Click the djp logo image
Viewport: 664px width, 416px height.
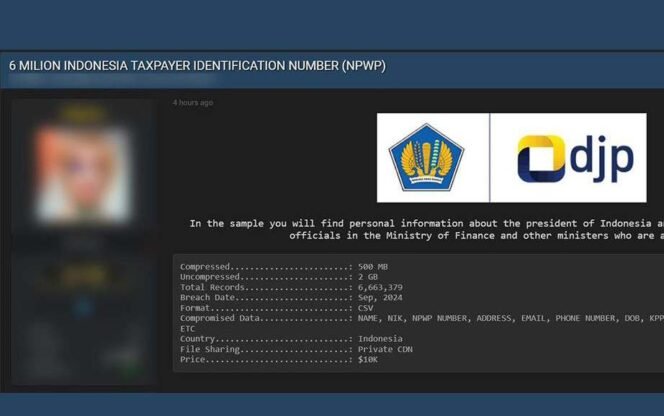click(574, 158)
